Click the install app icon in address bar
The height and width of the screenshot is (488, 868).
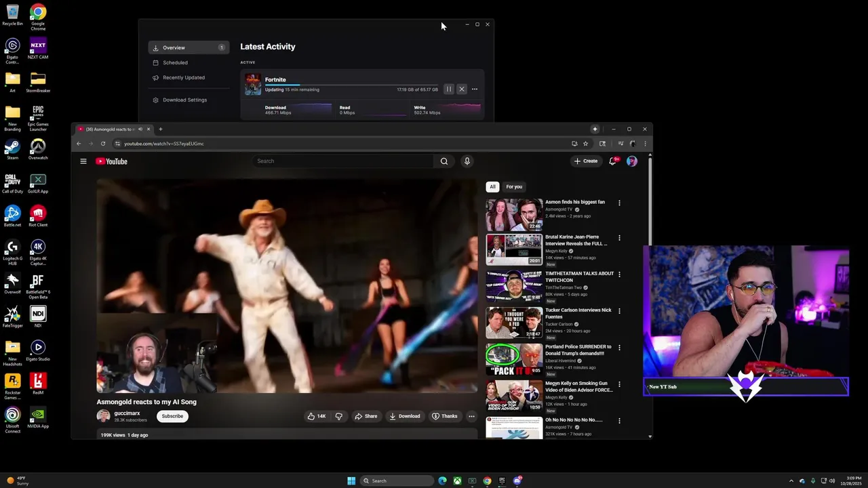[x=574, y=144]
